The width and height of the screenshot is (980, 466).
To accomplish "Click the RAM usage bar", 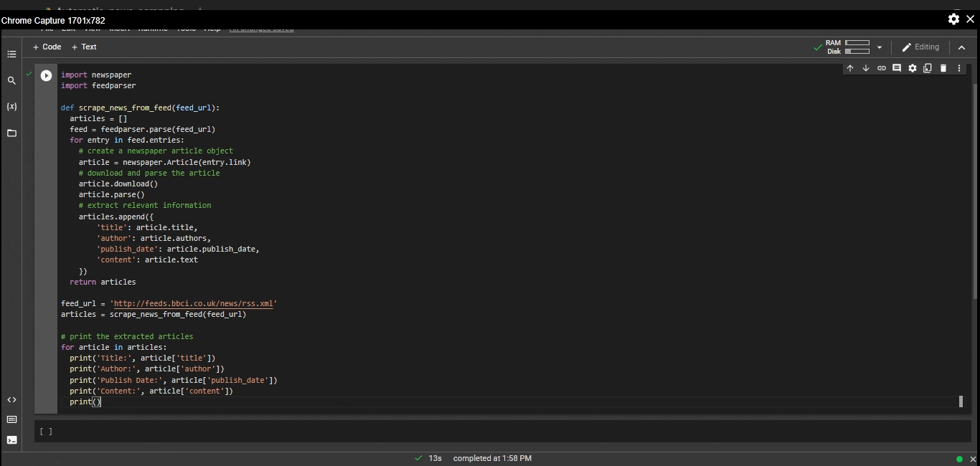I will [x=857, y=43].
